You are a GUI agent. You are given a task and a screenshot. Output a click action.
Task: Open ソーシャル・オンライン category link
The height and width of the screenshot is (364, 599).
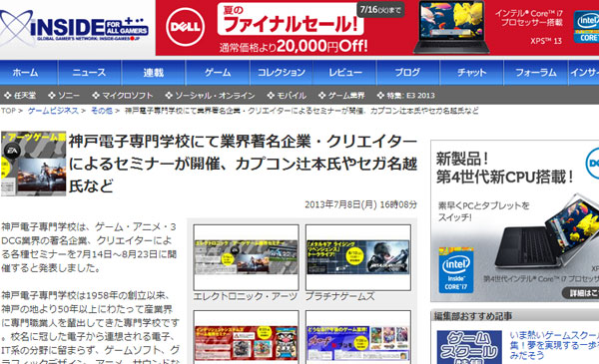(x=210, y=96)
